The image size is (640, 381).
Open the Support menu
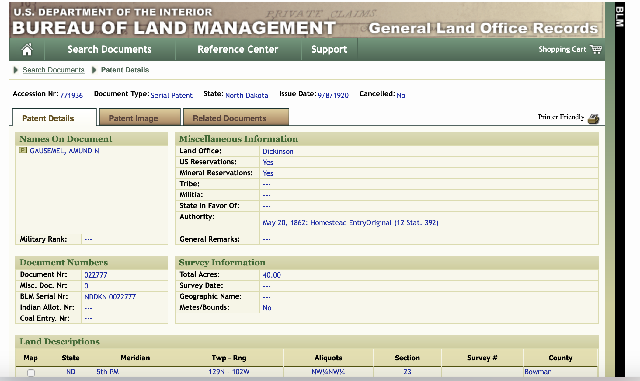(329, 49)
